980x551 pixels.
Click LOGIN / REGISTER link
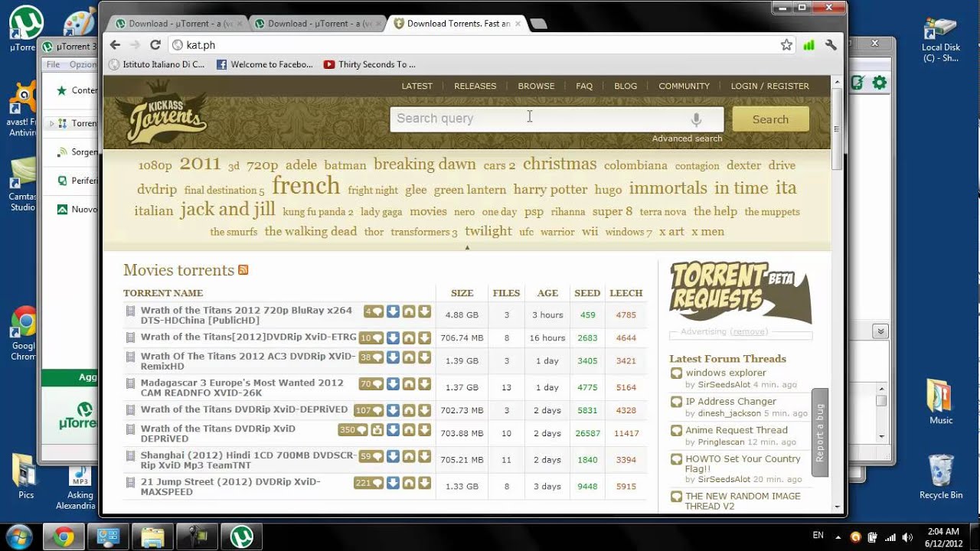click(769, 86)
